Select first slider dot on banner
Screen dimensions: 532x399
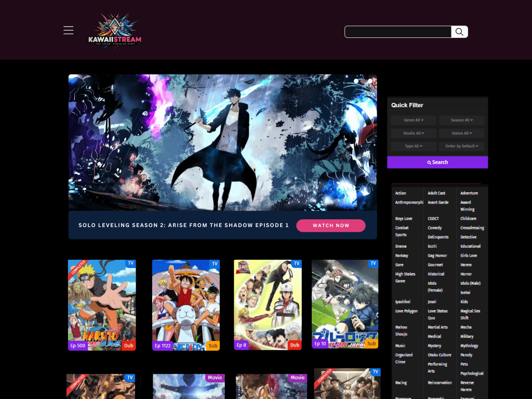pyautogui.click(x=356, y=81)
